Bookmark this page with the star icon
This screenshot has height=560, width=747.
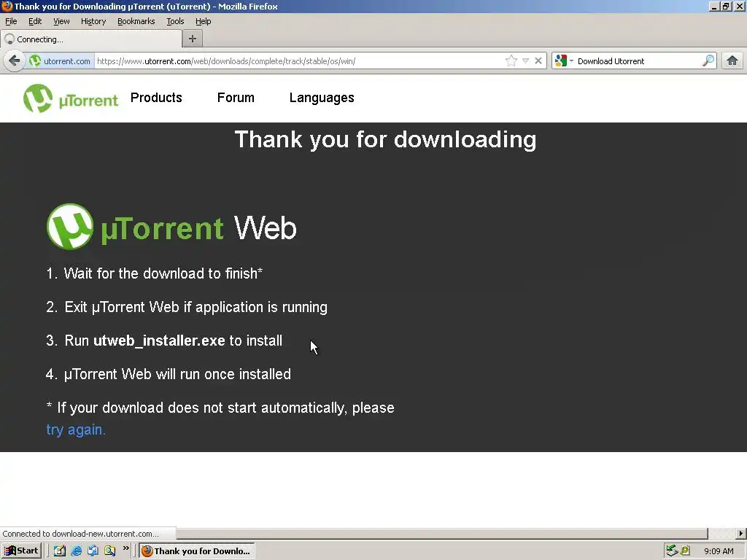click(x=511, y=61)
